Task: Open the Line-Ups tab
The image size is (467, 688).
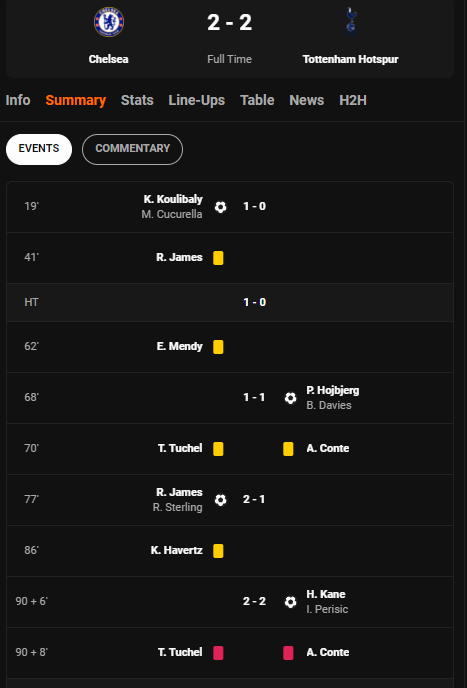Action: [x=197, y=100]
